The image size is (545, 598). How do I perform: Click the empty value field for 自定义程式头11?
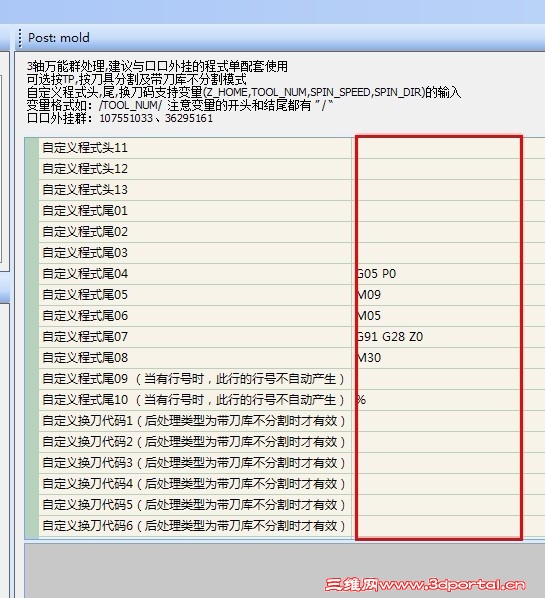coord(449,148)
